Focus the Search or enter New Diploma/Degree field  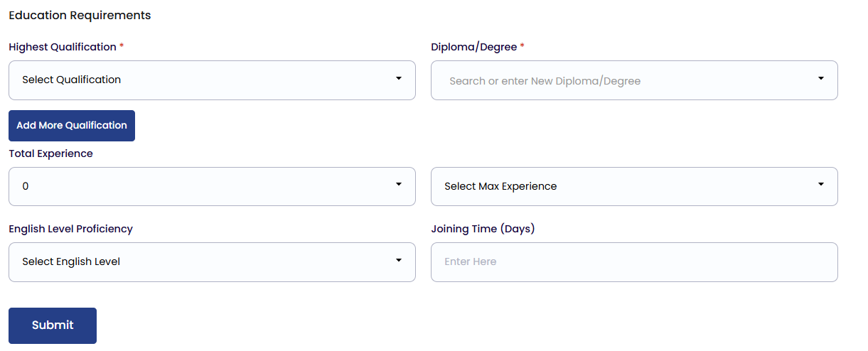626,81
